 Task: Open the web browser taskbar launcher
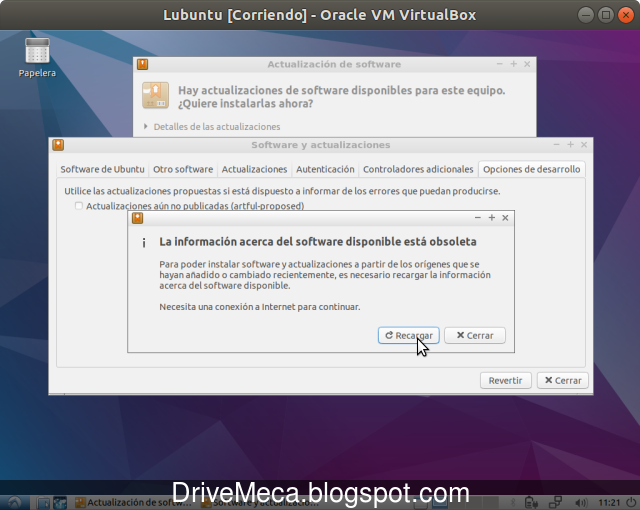[60, 503]
